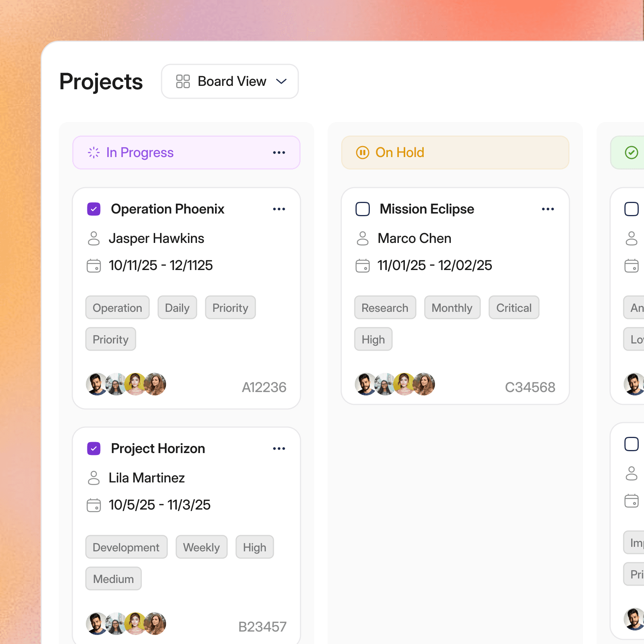Click the Projects page heading
The height and width of the screenshot is (644, 644).
pos(101,82)
